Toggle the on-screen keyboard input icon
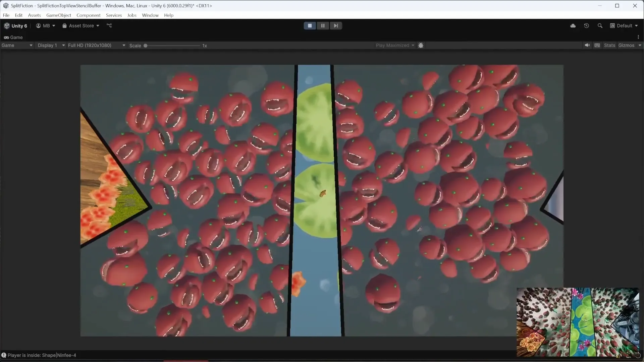 coord(597,45)
